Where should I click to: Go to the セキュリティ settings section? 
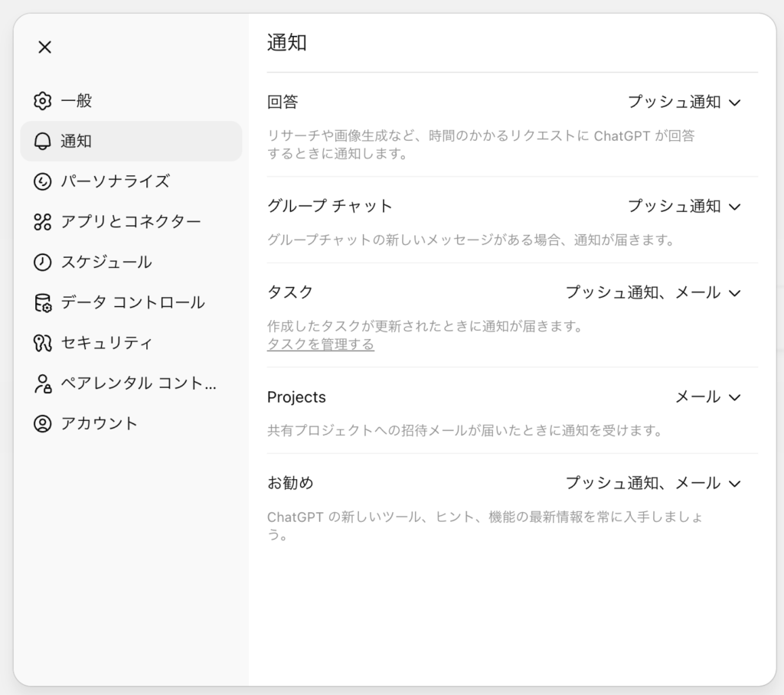click(106, 343)
